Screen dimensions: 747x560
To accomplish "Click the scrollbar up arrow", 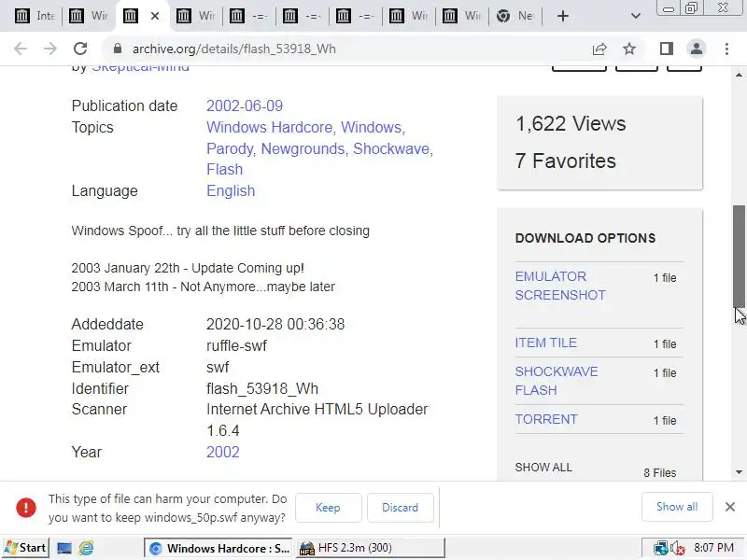I will (x=739, y=75).
